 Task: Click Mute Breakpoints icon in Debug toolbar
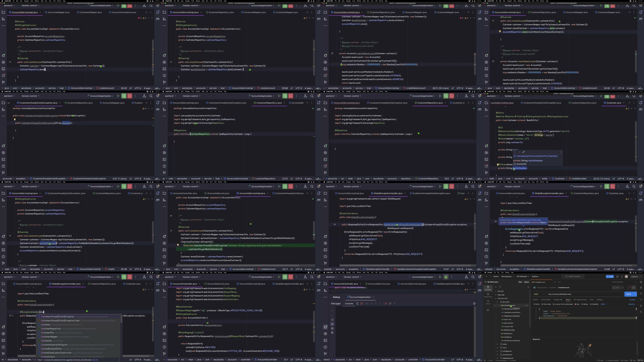click(x=390, y=303)
